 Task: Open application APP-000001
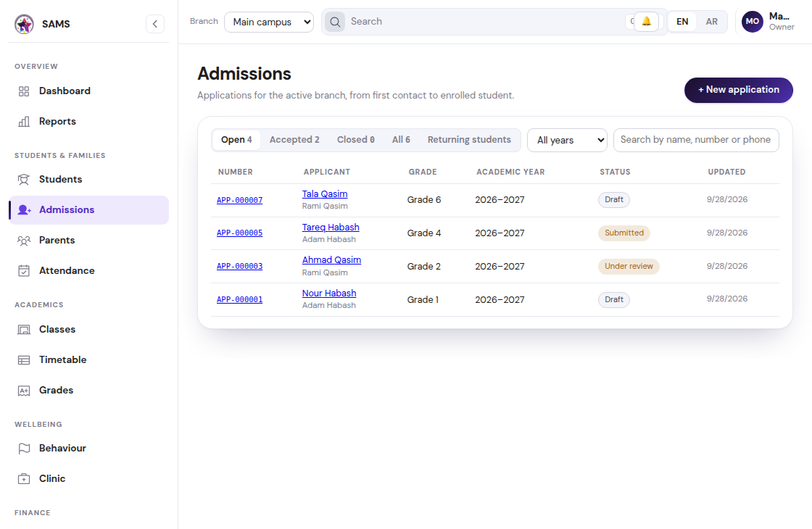coord(239,300)
